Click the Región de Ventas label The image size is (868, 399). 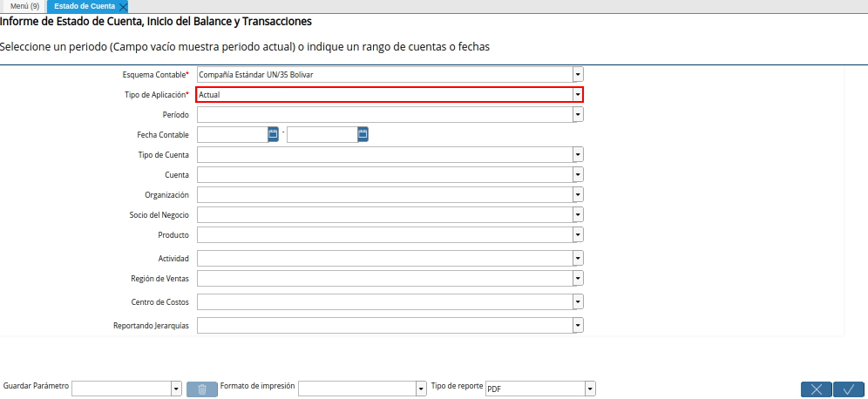click(x=160, y=279)
